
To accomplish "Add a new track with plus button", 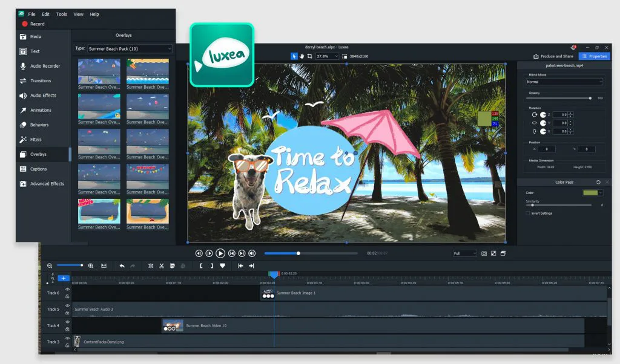I will [x=63, y=278].
